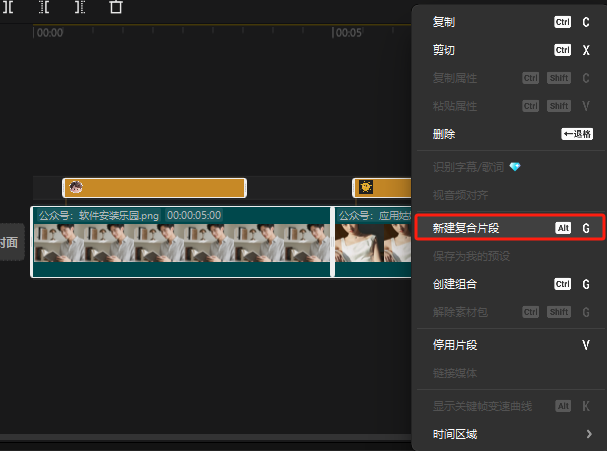607x451 pixels.
Task: Click the 00:00 mark on timeline ruler
Action: [x=49, y=33]
